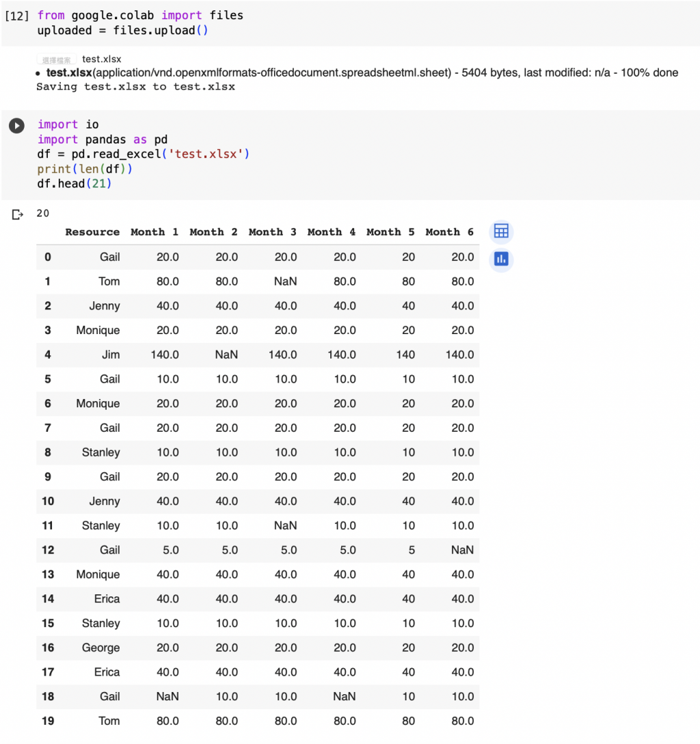Click Gail in row 12
Image resolution: width=700 pixels, height=744 pixels.
[109, 551]
